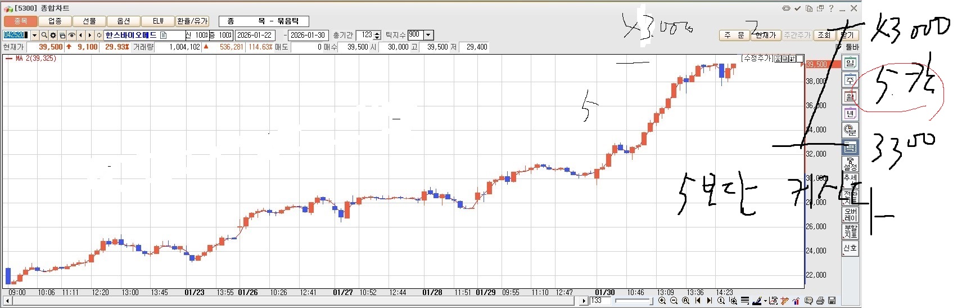980x308 pixels.
Task: Click the stock search magnifier icon
Action: click(44, 35)
